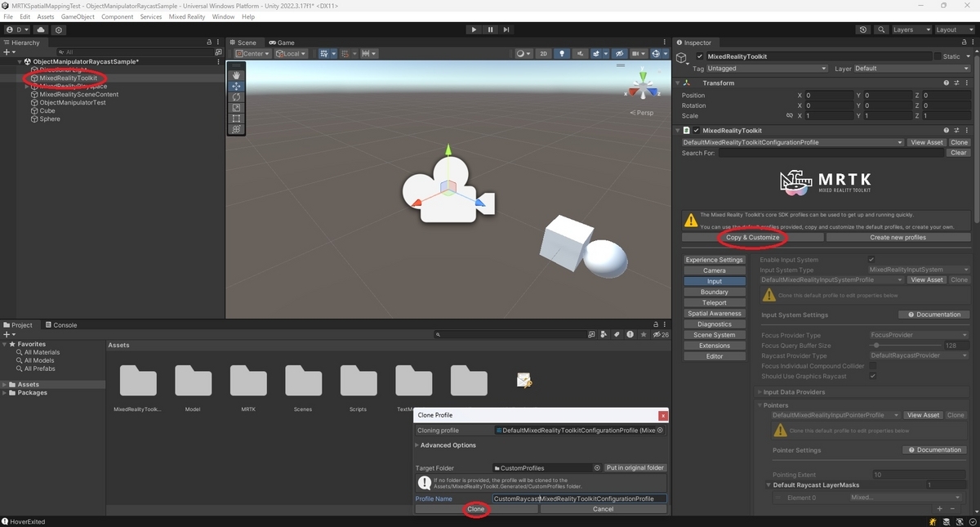Click the Step frame button
The width and height of the screenshot is (980, 527).
pyautogui.click(x=506, y=29)
